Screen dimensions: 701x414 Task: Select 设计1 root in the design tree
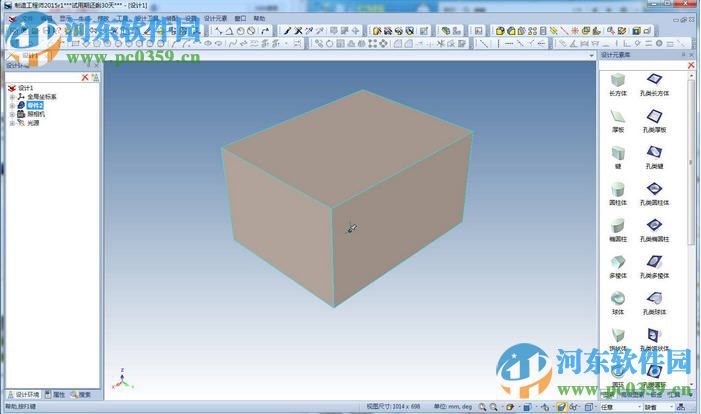(25, 88)
